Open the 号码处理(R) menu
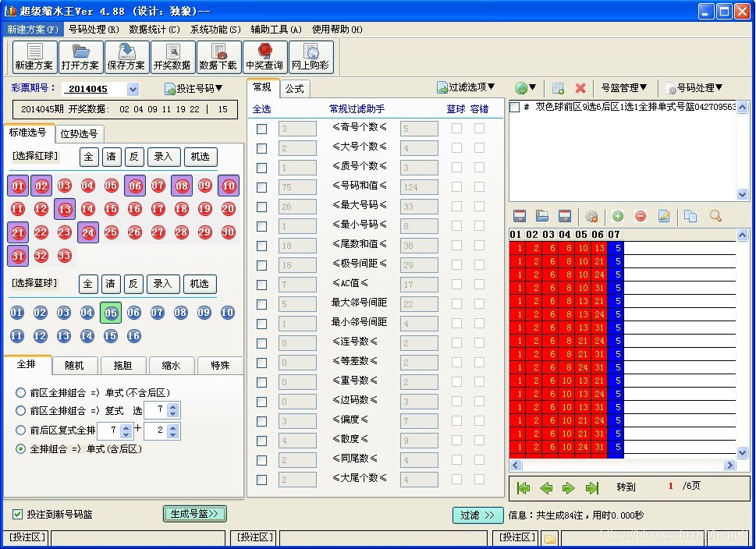This screenshot has height=549, width=756. pyautogui.click(x=94, y=30)
